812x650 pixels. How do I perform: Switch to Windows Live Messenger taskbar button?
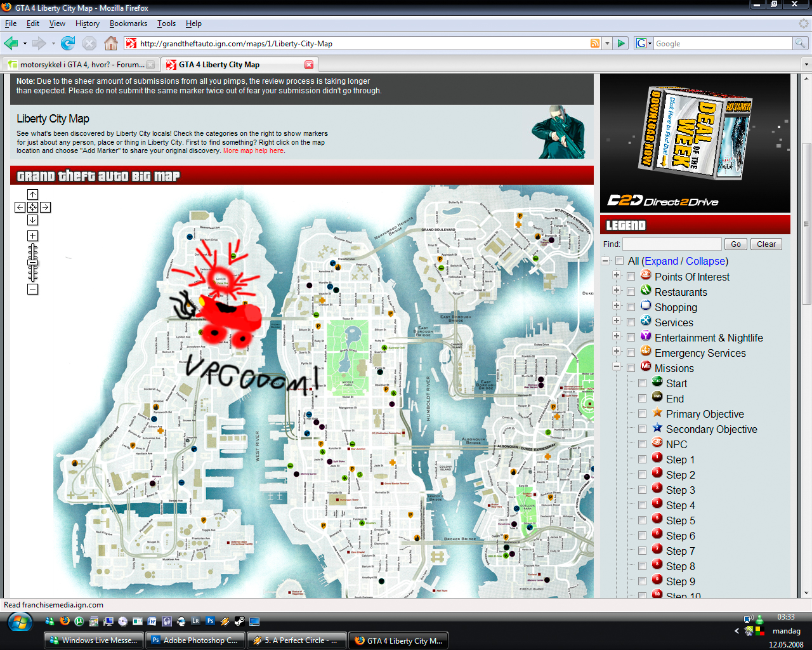click(x=94, y=640)
